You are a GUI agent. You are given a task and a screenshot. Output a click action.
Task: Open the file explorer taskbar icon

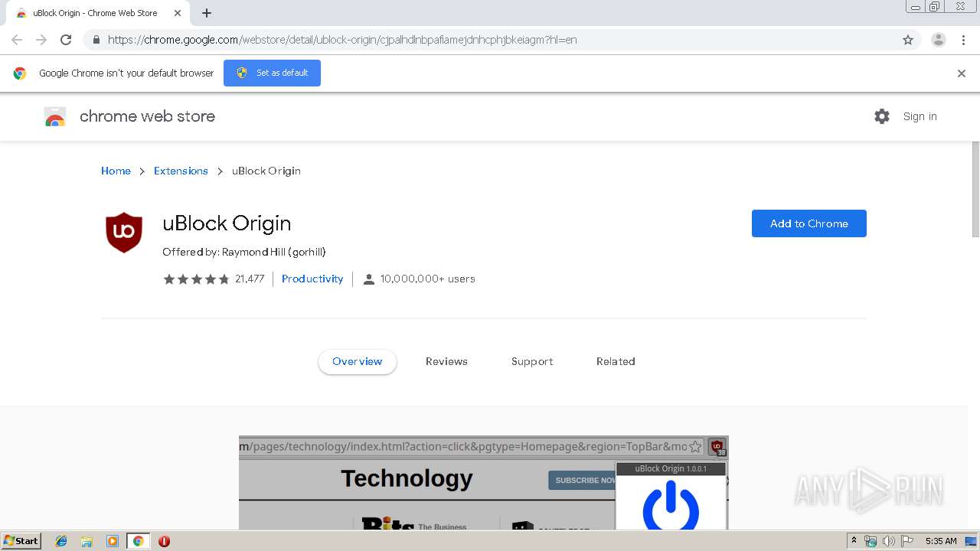point(87,541)
